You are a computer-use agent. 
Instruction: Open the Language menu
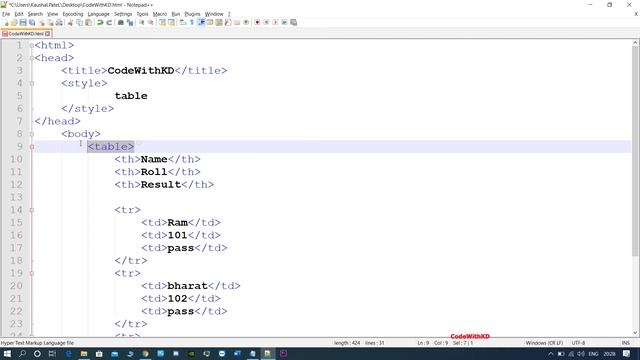[x=98, y=14]
